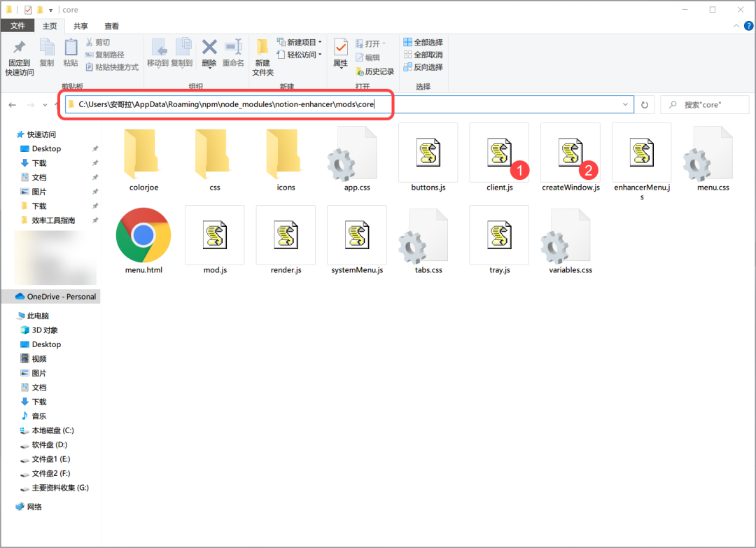Select the render.js file
The width and height of the screenshot is (756, 548).
(x=286, y=240)
